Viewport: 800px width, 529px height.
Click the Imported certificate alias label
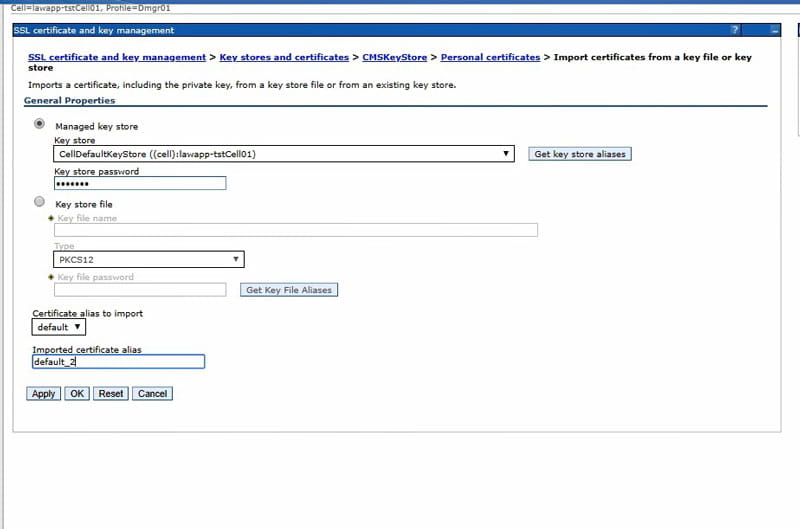87,349
